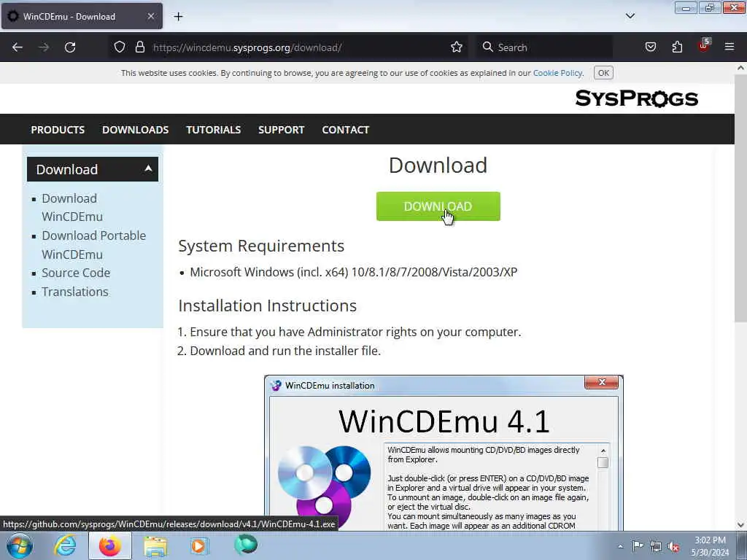The image size is (747, 560).
Task: Click the page vertical scrollbar thumb
Action: pyautogui.click(x=740, y=198)
